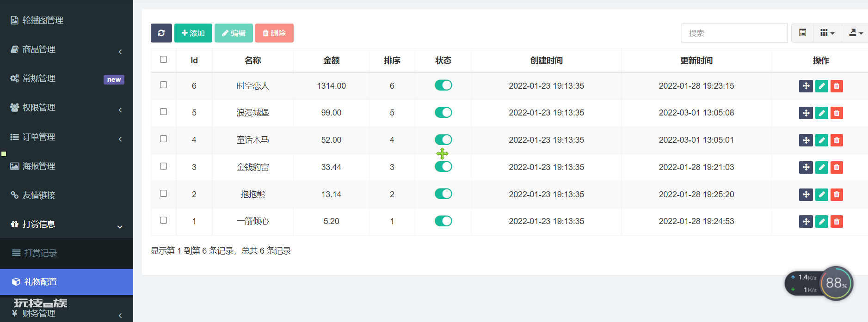Open the export data dropdown
Image resolution: width=868 pixels, height=322 pixels.
pyautogui.click(x=856, y=33)
